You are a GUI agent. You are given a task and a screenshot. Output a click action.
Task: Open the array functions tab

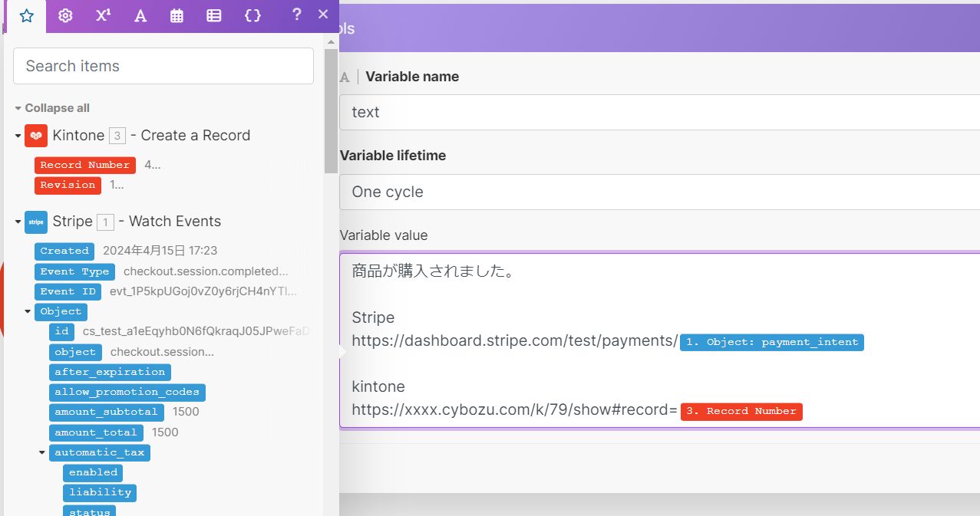point(214,15)
